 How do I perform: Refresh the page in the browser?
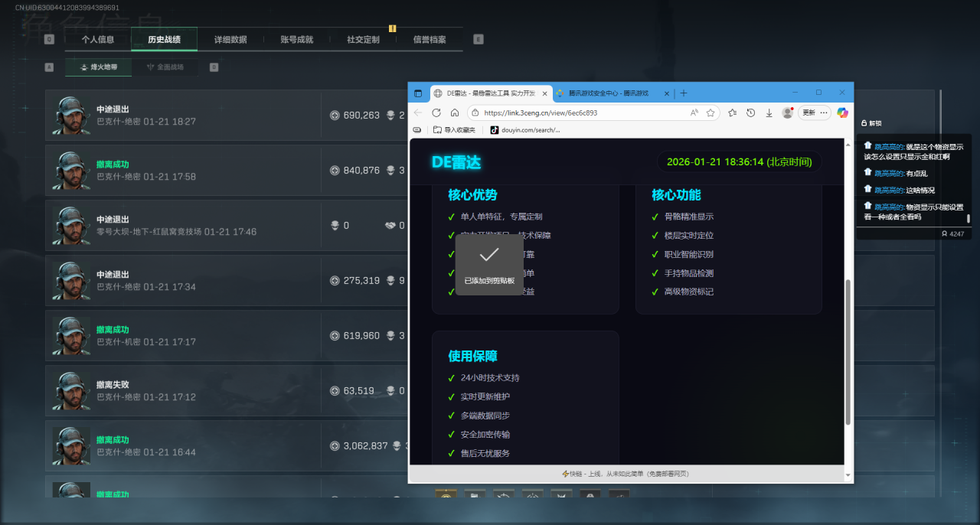436,112
